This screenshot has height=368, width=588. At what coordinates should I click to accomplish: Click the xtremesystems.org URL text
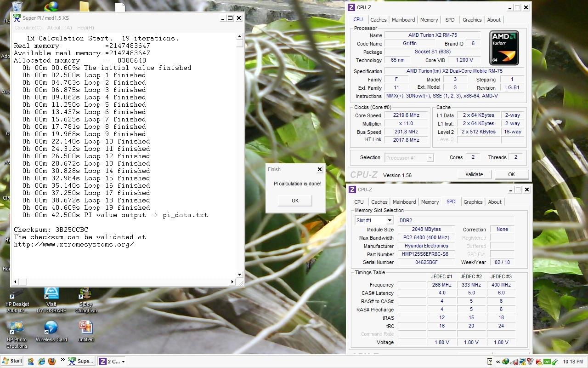(74, 244)
